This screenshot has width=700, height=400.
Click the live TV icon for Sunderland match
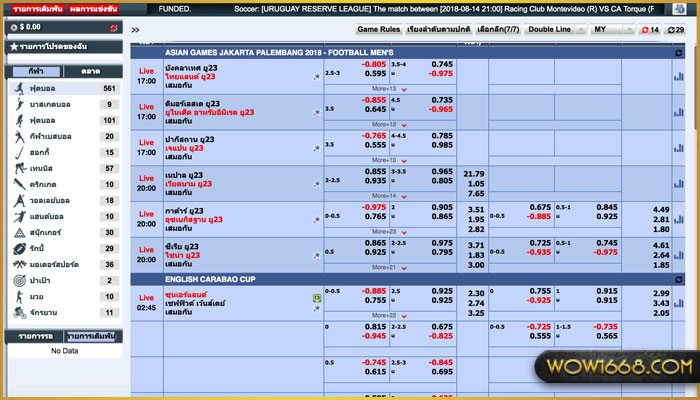(317, 298)
